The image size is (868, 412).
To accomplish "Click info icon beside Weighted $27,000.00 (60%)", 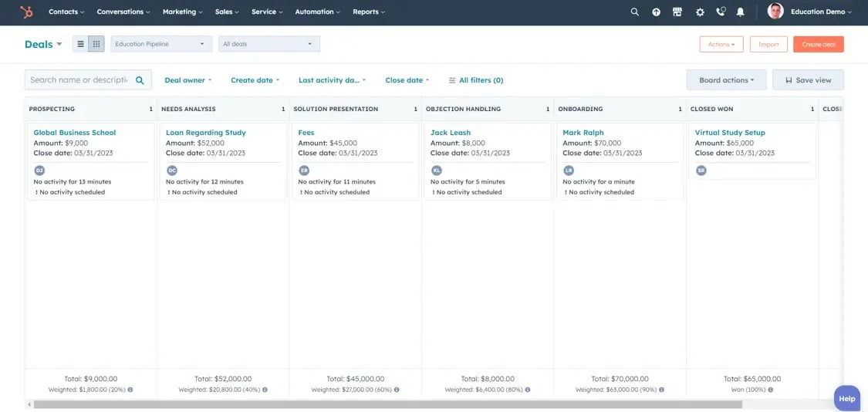I will point(397,390).
